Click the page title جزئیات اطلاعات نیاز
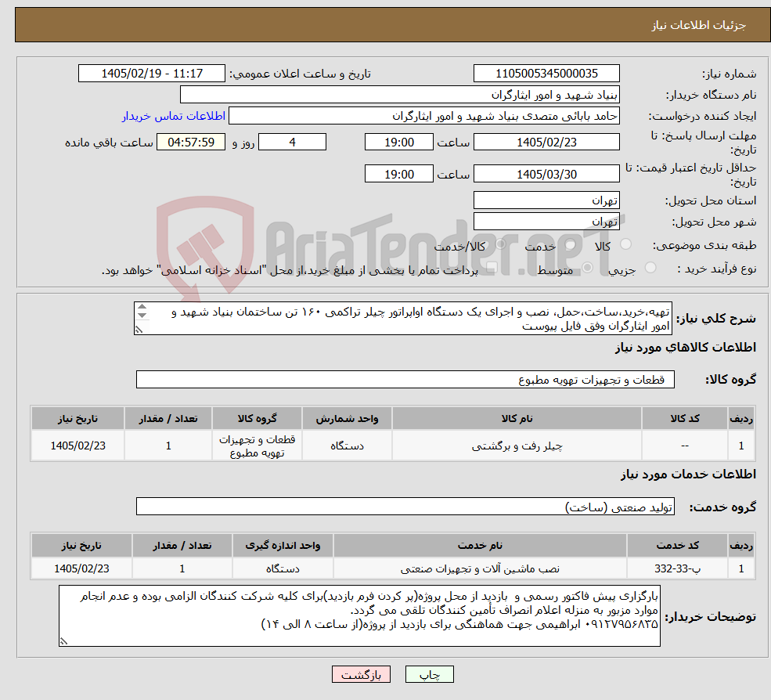This screenshot has height=700, width=771. coord(699,25)
